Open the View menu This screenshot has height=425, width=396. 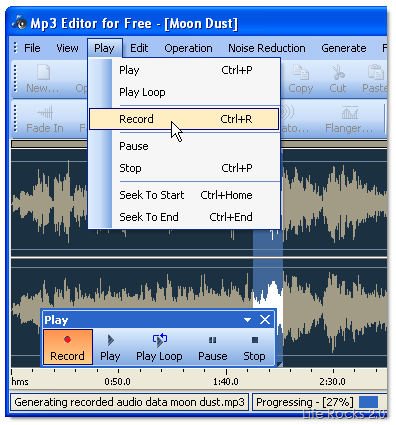(67, 48)
